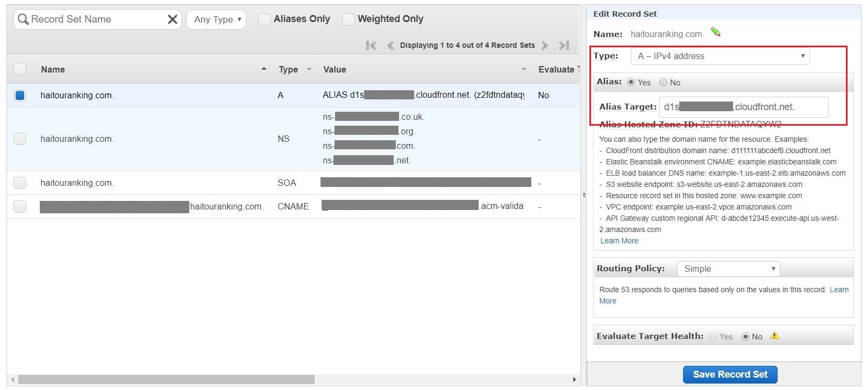Click the ALIAS cloudfront.net value cell
Viewport: 868px width, 390px height.
pos(423,95)
